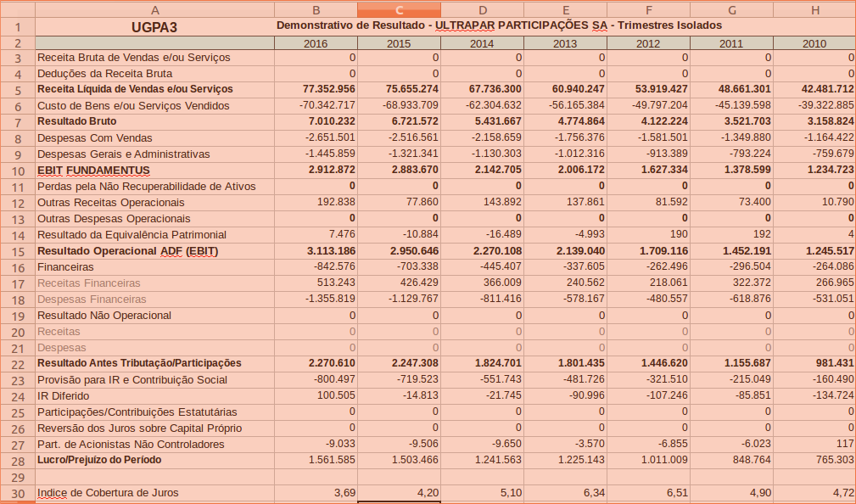
Task: Click the Receita Líquida de Vendas label
Action: tap(135, 89)
